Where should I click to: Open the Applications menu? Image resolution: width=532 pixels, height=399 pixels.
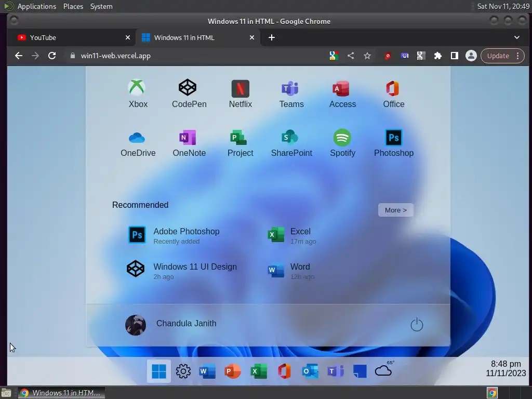[x=37, y=6]
